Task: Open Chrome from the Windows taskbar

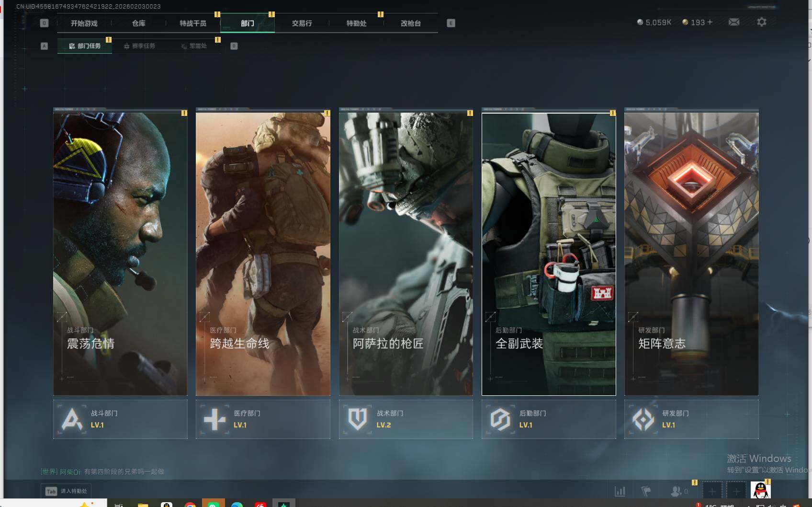Action: coord(190,504)
